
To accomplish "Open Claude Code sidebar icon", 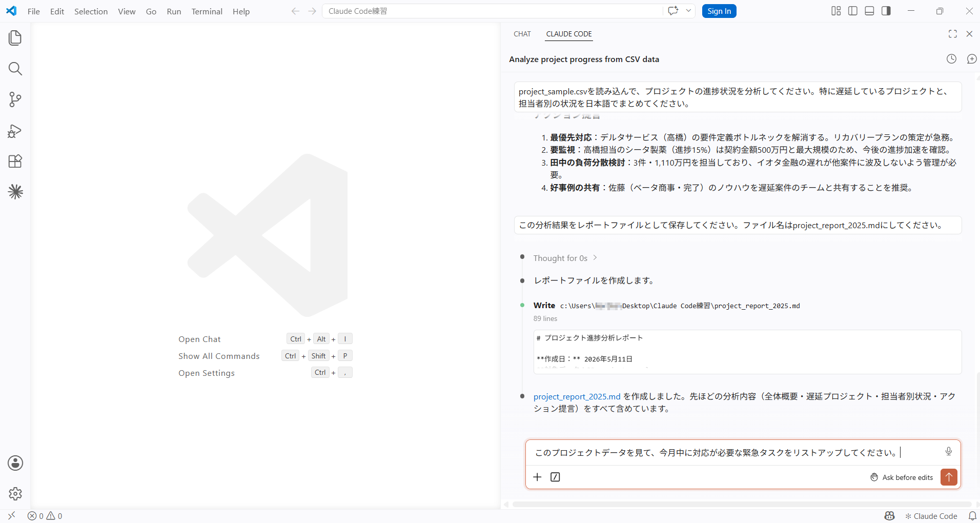I will coord(15,192).
